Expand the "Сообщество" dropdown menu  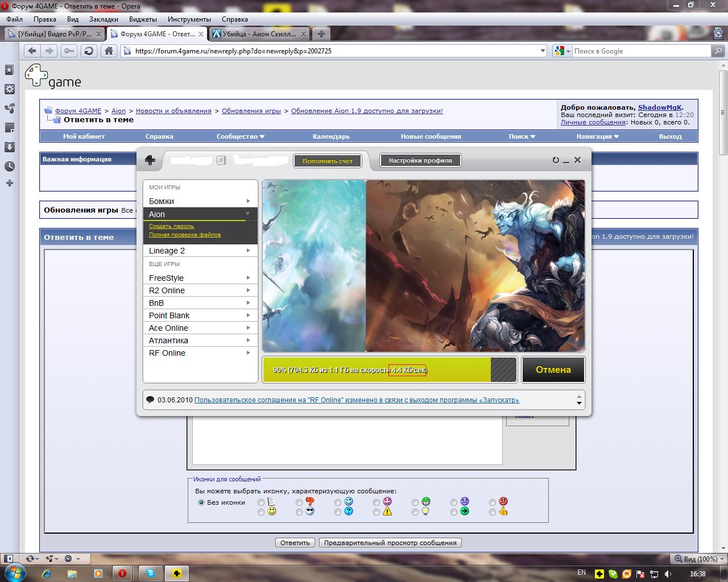point(240,136)
